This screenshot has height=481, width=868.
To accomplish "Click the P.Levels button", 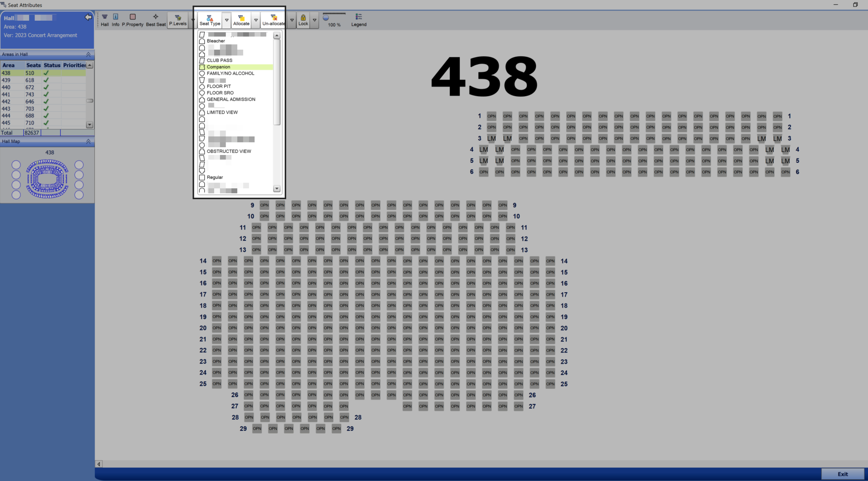I will pyautogui.click(x=178, y=20).
